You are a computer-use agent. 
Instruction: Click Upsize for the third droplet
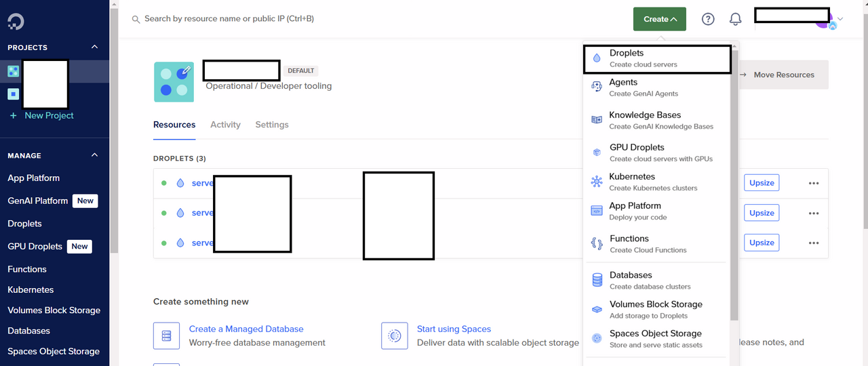pyautogui.click(x=762, y=243)
